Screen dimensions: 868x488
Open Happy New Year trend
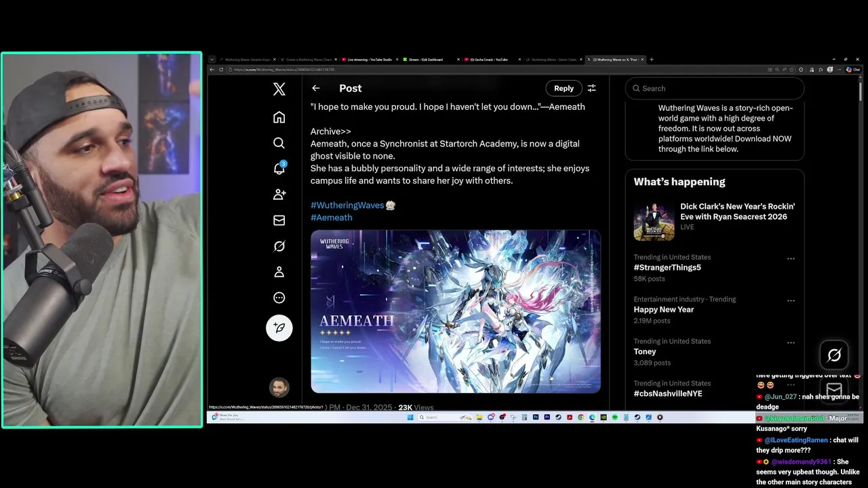[x=664, y=310]
